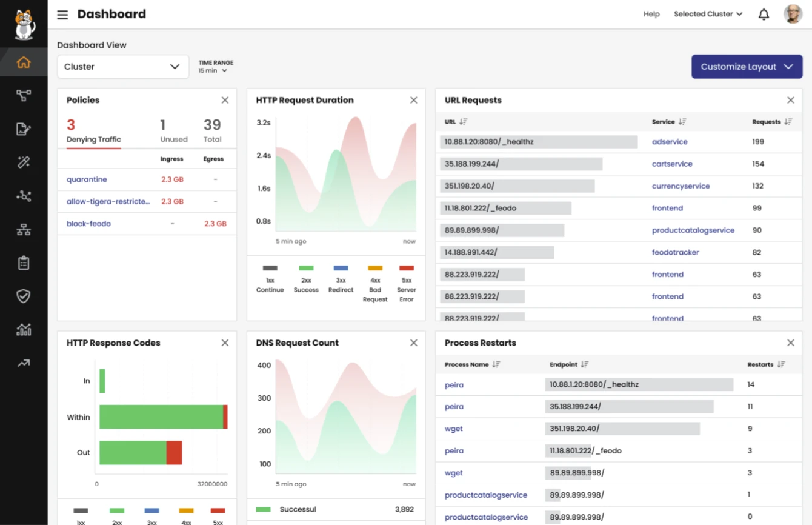Open the service graph sidebar icon
This screenshot has height=525, width=812.
(x=24, y=96)
